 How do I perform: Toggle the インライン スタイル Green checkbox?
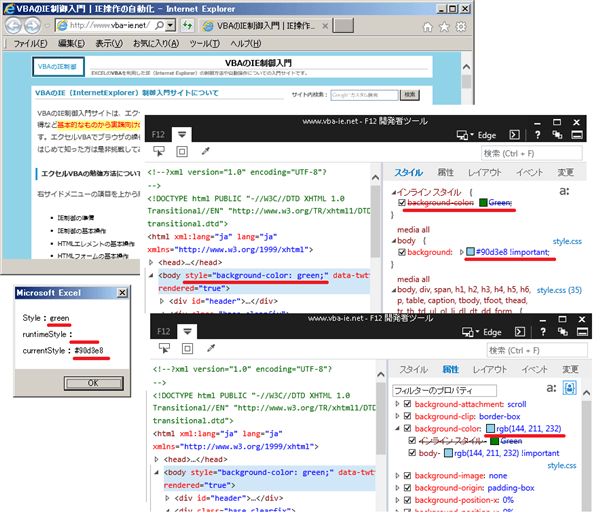click(412, 441)
